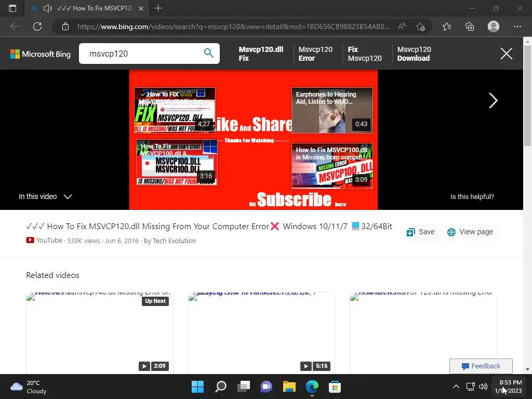
Task: Open Task View in taskbar
Action: coord(243,387)
